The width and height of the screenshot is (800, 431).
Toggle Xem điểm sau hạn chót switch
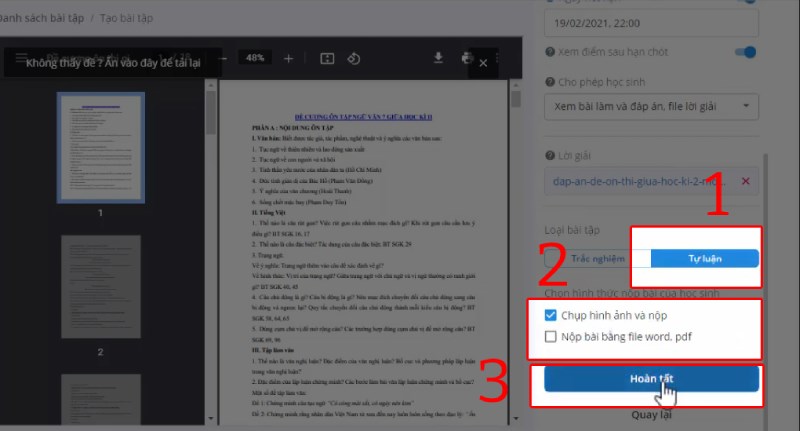(x=745, y=52)
